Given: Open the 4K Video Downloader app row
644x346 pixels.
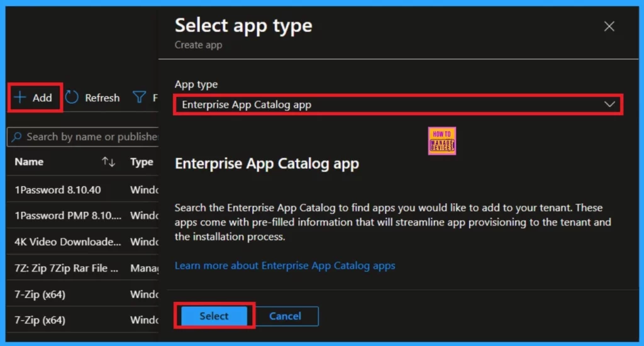Looking at the screenshot, I should pyautogui.click(x=83, y=242).
